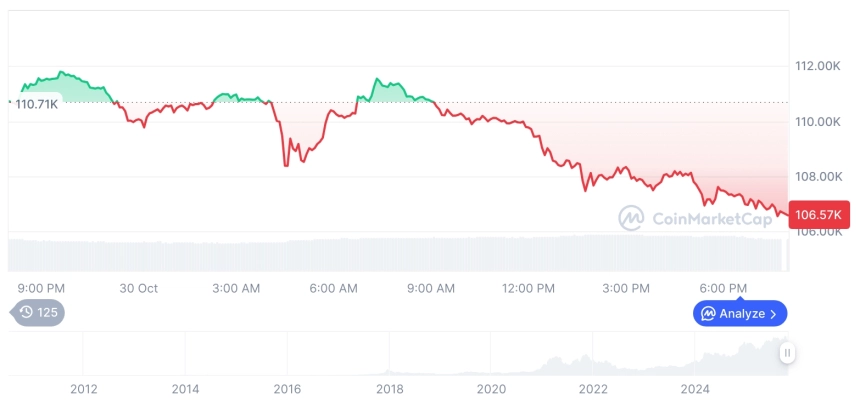Click the CoinMarketCap logo inside the Analyze button
860x401 pixels.
708,314
